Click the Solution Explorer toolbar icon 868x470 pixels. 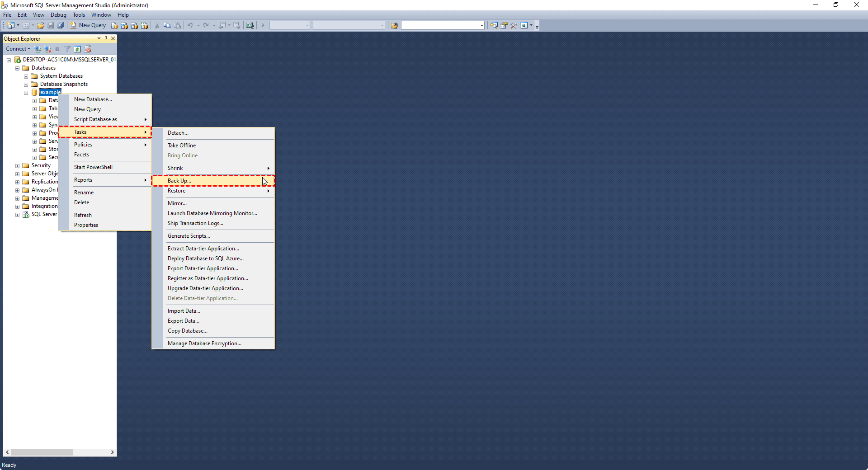point(494,25)
